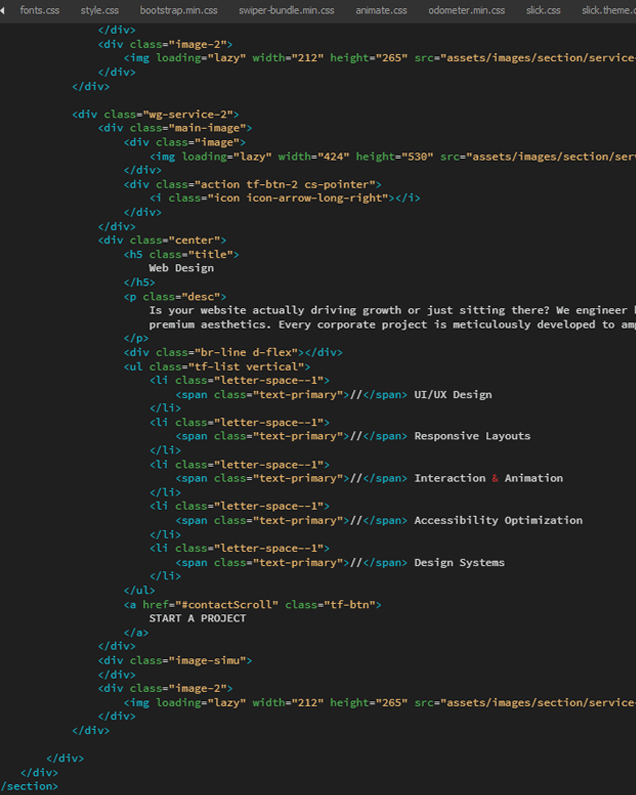Click the height="530" attribute
The width and height of the screenshot is (636, 795).
pyautogui.click(x=395, y=156)
